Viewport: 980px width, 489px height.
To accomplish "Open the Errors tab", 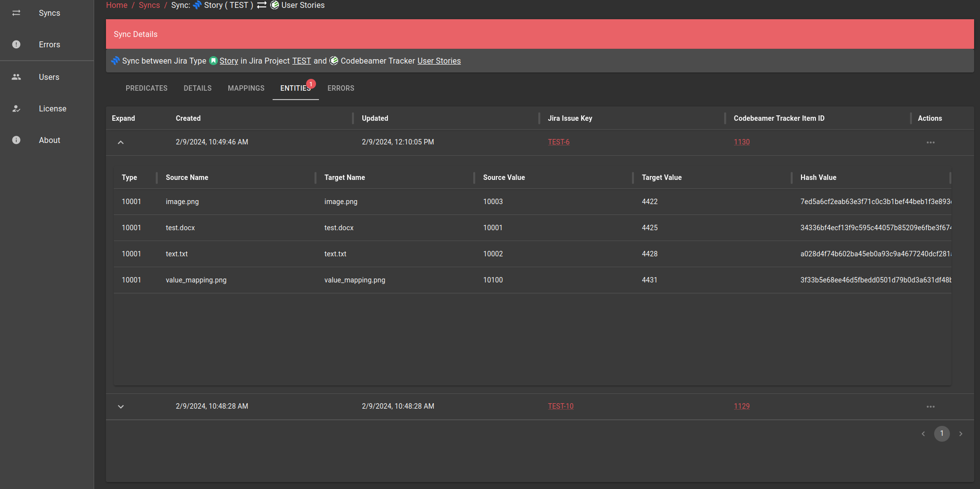I will pos(341,88).
